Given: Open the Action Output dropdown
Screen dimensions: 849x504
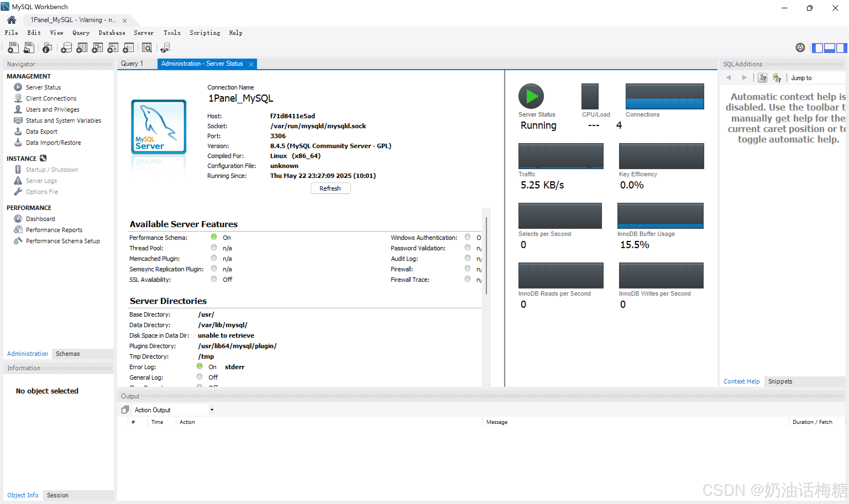Looking at the screenshot, I should (212, 410).
